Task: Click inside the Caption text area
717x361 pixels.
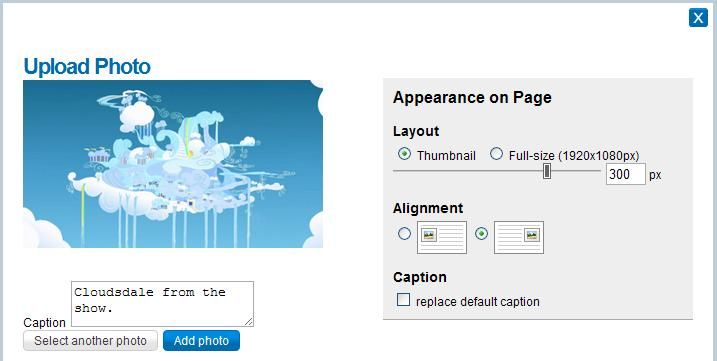Action: [162, 304]
